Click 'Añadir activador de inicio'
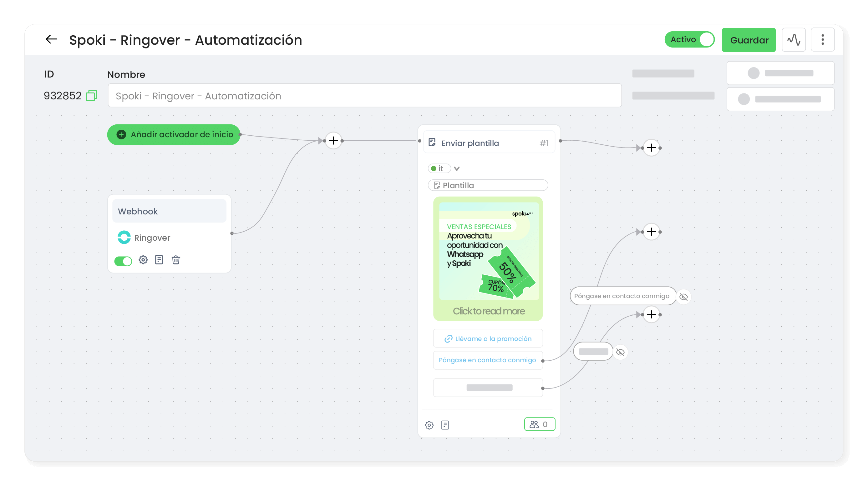The image size is (868, 486). 174,134
